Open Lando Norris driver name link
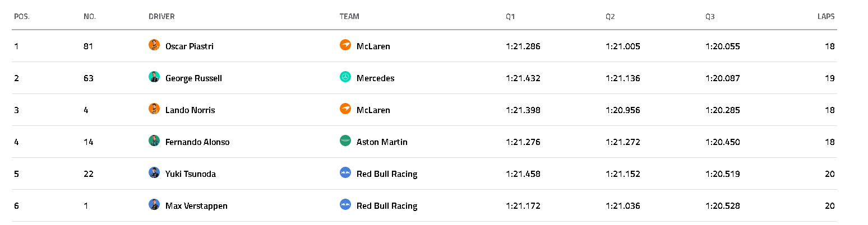 pyautogui.click(x=190, y=110)
